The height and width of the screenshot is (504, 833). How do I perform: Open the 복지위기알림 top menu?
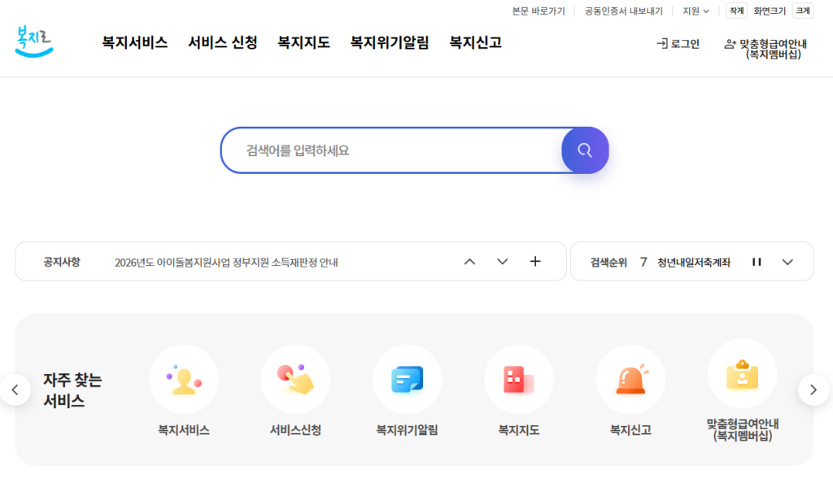390,42
